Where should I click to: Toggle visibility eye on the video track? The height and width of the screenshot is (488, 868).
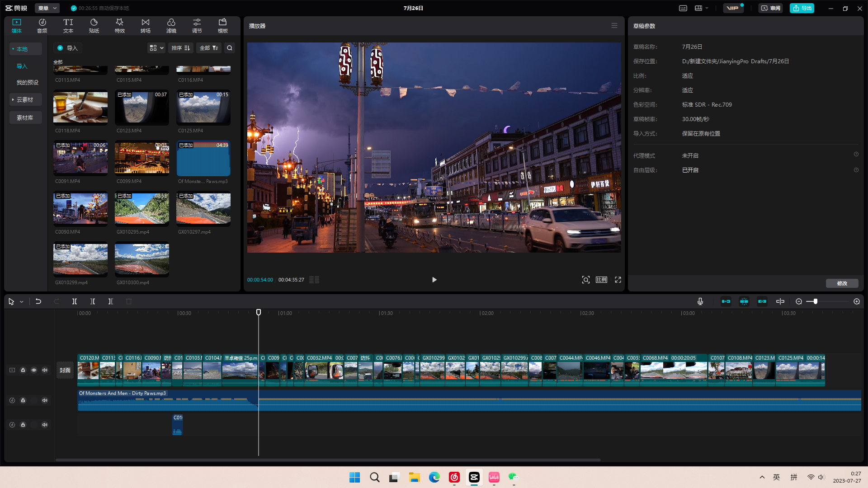[34, 370]
